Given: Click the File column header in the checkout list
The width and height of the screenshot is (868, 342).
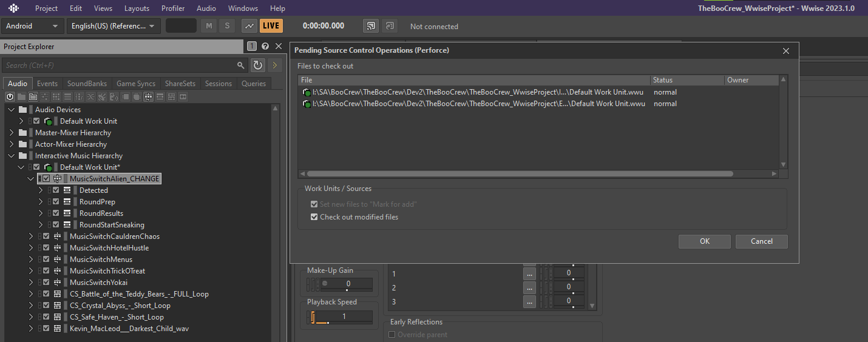Looking at the screenshot, I should point(474,80).
